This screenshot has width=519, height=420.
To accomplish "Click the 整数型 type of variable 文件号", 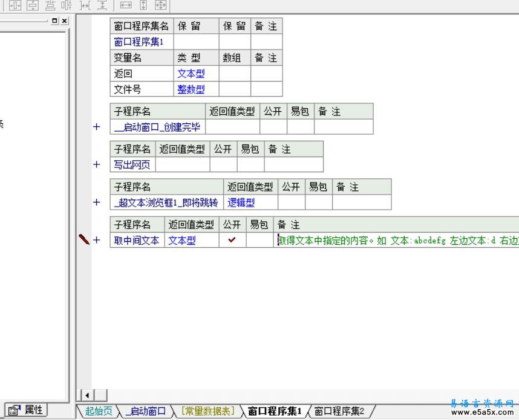I will coord(196,89).
